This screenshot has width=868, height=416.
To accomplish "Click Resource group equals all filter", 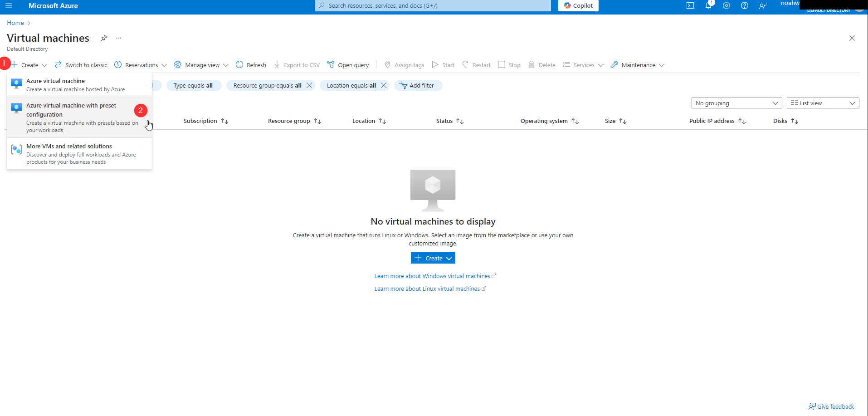I will point(267,85).
